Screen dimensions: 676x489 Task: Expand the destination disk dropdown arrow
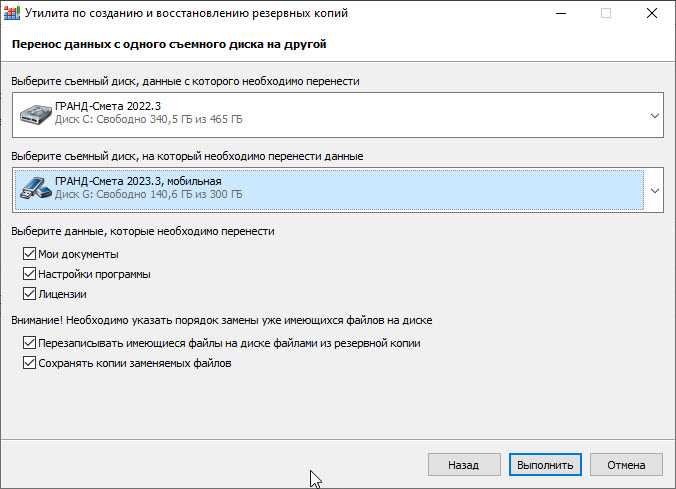[x=655, y=190]
